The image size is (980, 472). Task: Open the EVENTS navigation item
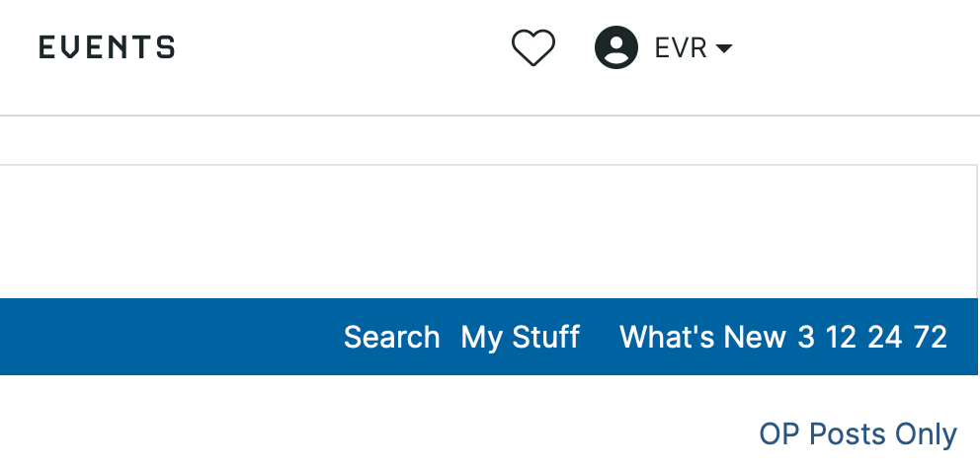[107, 47]
